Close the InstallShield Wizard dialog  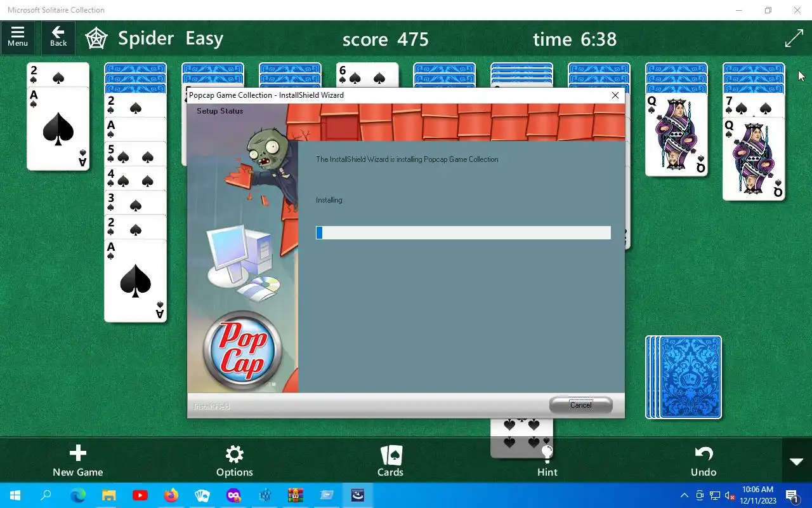click(615, 95)
